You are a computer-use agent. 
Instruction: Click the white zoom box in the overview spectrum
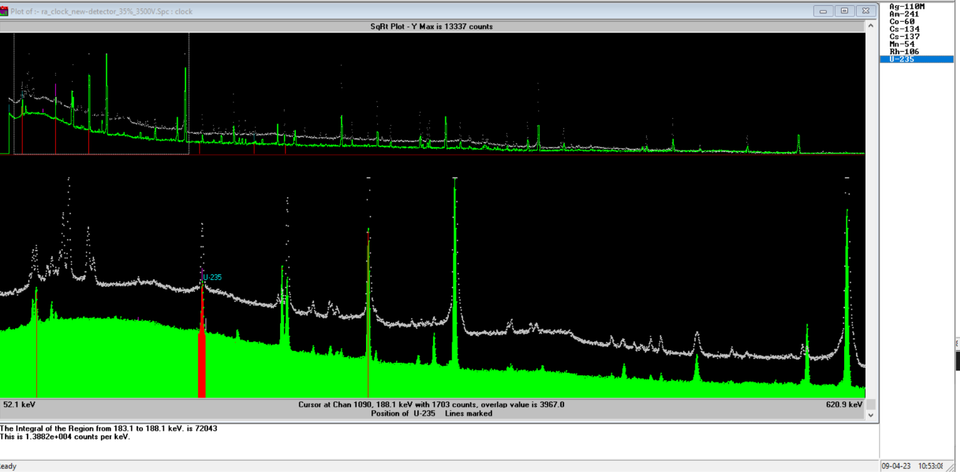(x=100, y=93)
